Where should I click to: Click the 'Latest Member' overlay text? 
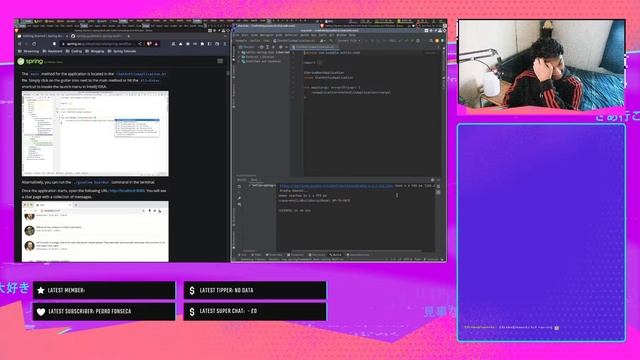click(67, 290)
